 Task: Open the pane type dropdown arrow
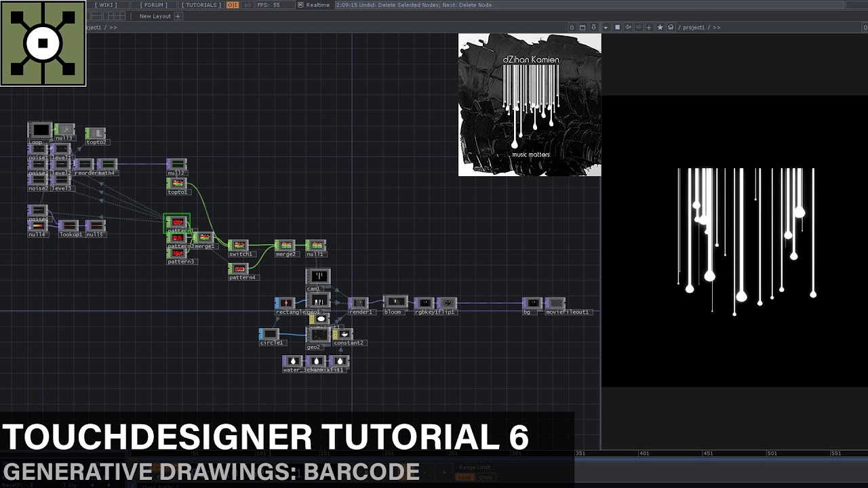[x=606, y=28]
